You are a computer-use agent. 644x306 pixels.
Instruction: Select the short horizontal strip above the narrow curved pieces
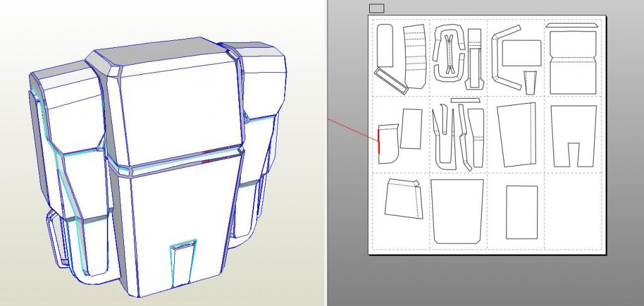(x=465, y=100)
